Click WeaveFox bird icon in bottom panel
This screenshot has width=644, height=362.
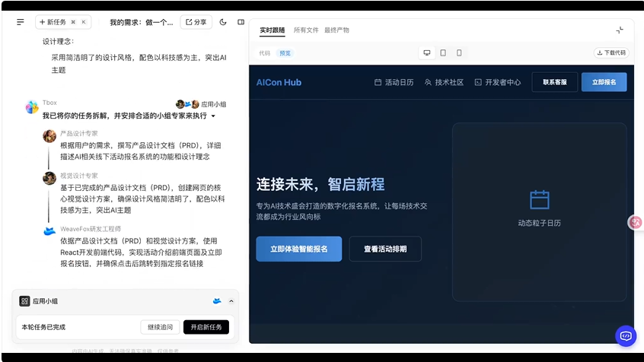217,301
